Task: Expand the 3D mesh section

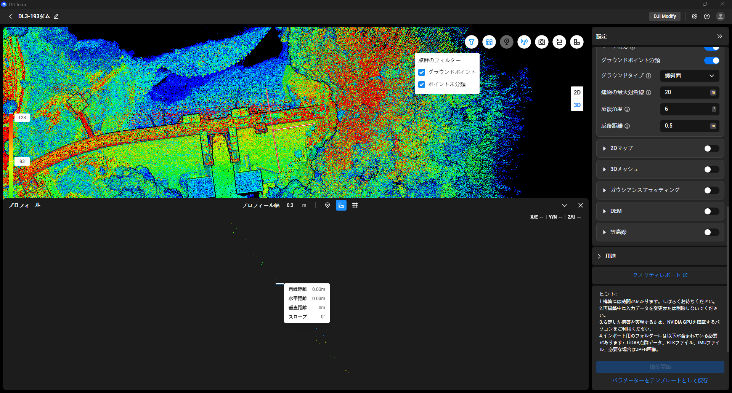Action: [x=604, y=169]
